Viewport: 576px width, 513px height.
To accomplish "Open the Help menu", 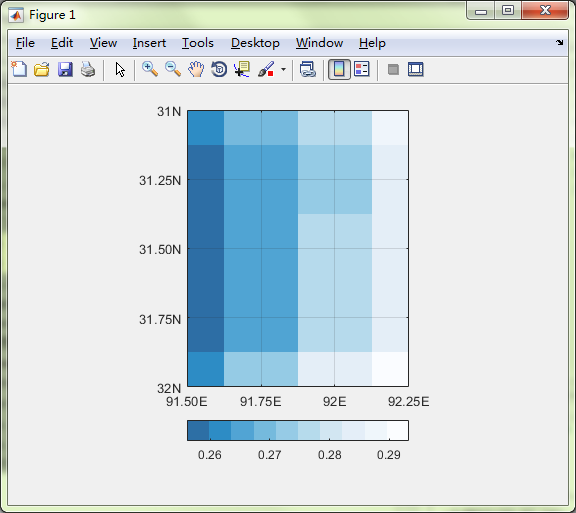I will (372, 43).
